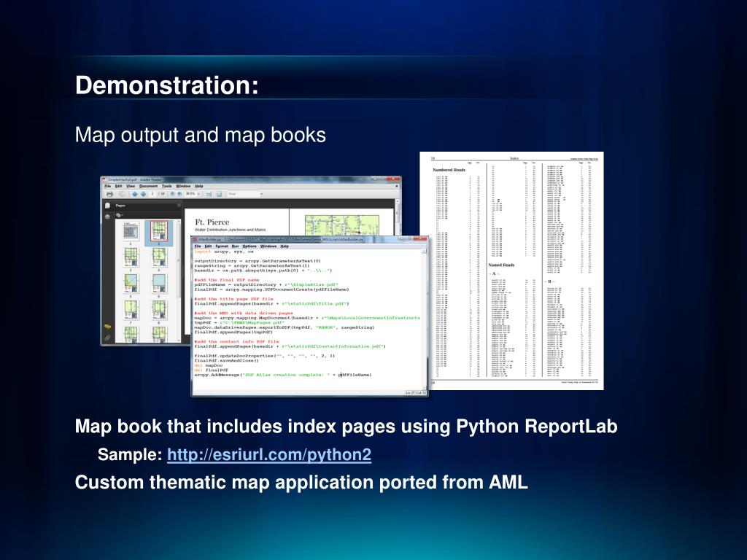Click the page number field in Adobe Reader

pos(152,194)
